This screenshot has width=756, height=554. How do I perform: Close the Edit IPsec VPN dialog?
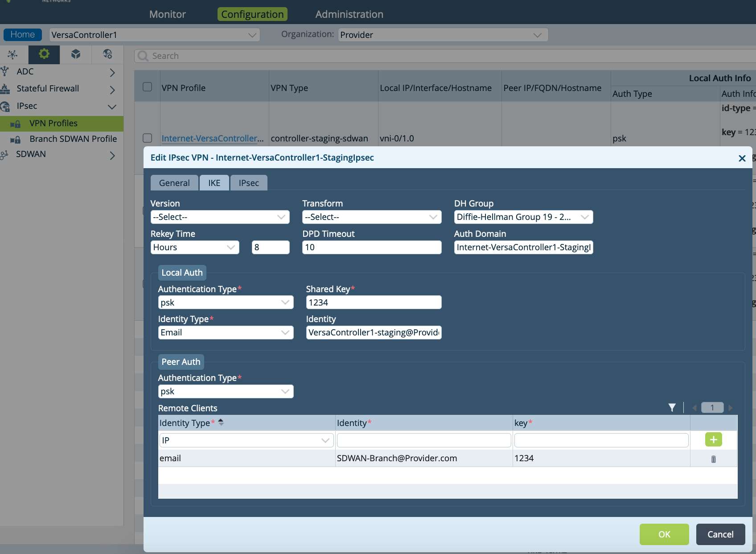tap(742, 158)
